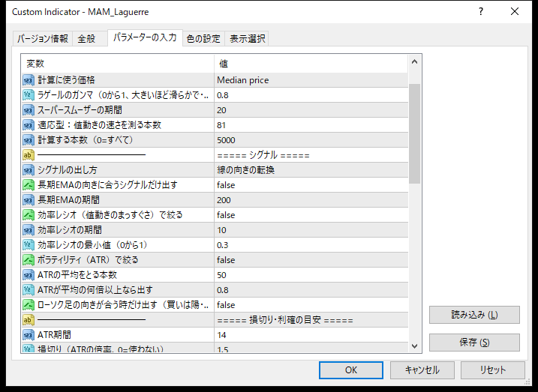Click the vertical scrollbar thumb
Image resolution: width=538 pixels, height=392 pixels.
[x=414, y=133]
